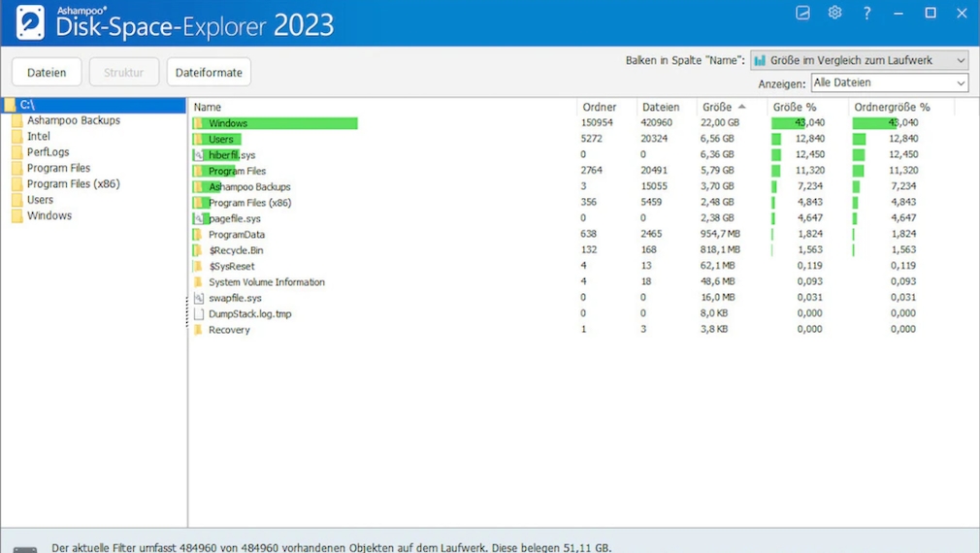Click the $Recycle.Bin folder icon
Viewport: 980px width, 553px height.
point(199,250)
